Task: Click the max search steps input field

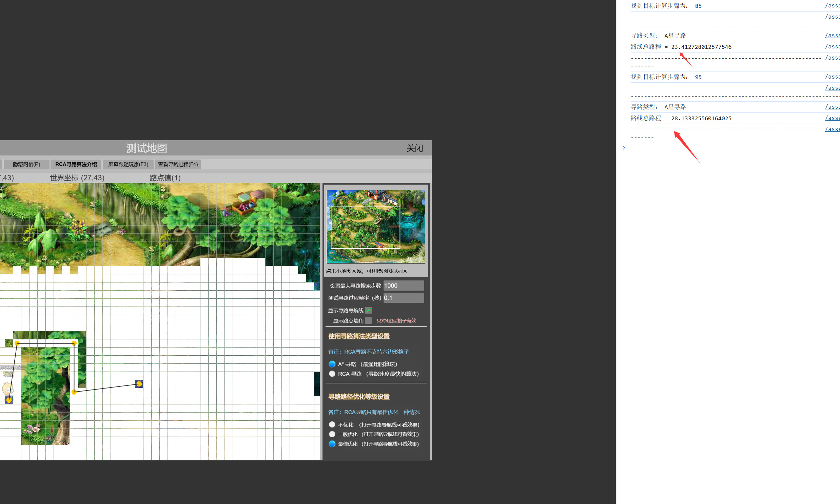Action: tap(404, 286)
